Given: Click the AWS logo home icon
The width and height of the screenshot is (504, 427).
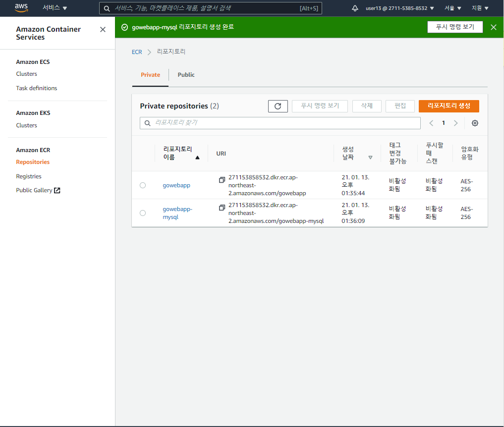Looking at the screenshot, I should coord(21,8).
